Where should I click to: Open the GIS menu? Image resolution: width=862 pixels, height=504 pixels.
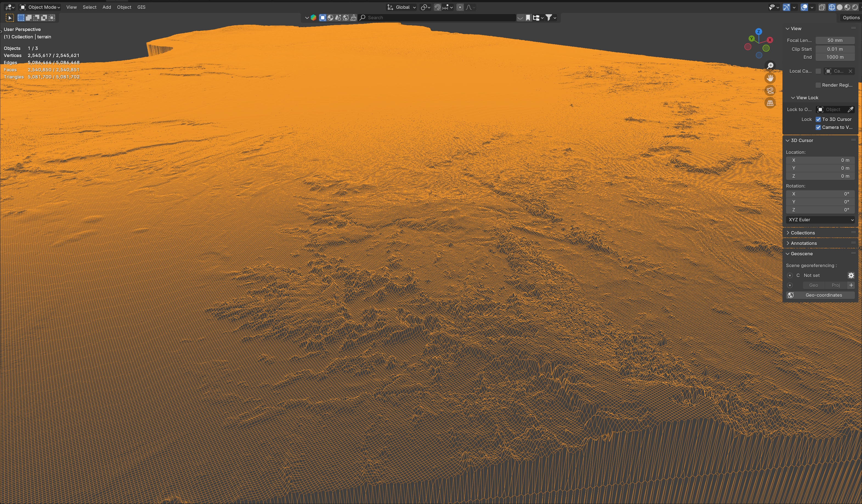(x=141, y=7)
